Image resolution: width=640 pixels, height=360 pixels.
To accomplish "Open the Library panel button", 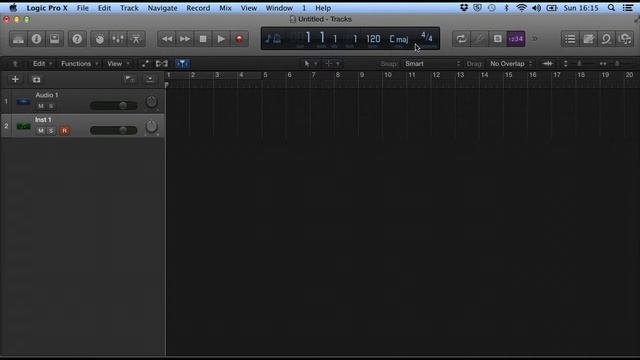I will tap(18, 39).
